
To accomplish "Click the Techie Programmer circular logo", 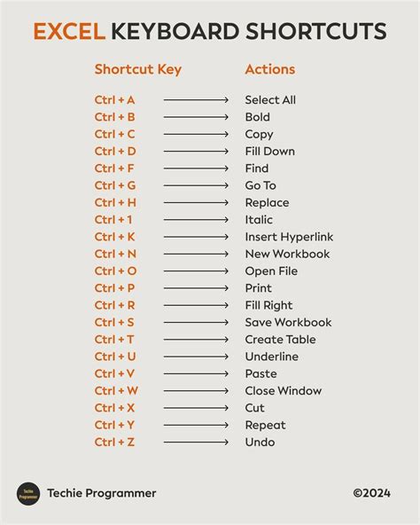I will click(x=28, y=494).
